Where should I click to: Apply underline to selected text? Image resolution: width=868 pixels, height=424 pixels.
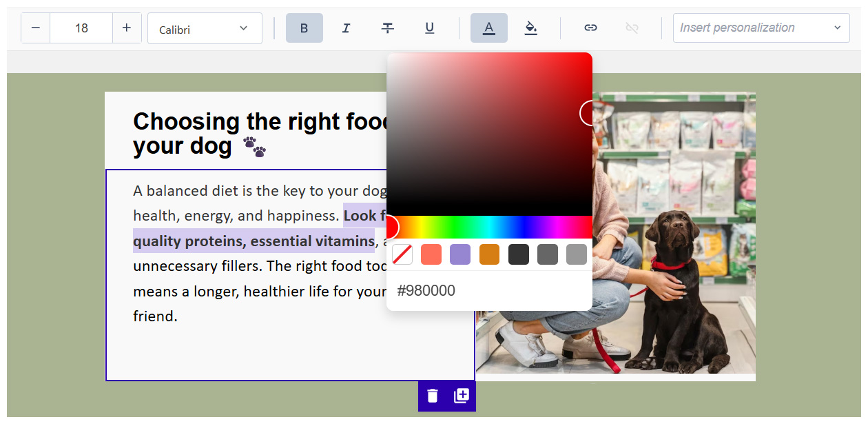[429, 28]
